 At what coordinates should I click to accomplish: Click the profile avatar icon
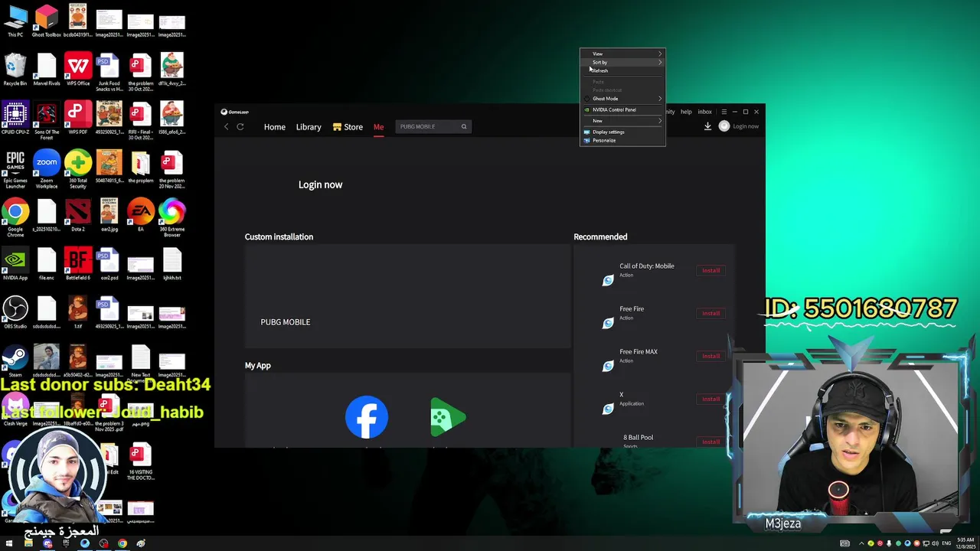[x=724, y=126]
